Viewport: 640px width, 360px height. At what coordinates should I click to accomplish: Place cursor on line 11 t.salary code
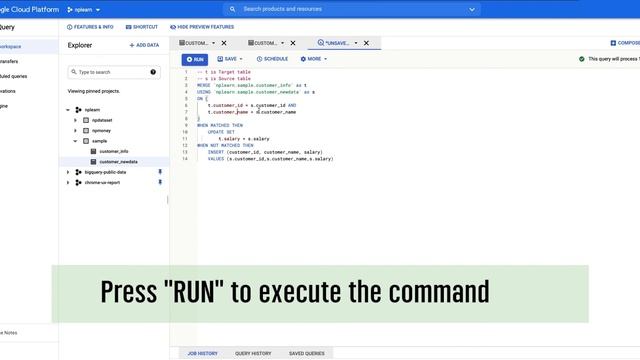(x=244, y=139)
